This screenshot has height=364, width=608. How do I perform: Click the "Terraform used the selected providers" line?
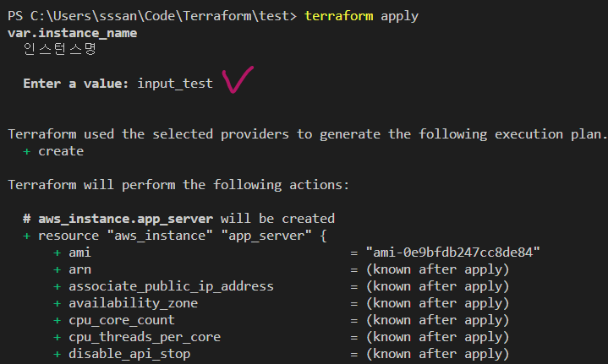click(x=307, y=134)
